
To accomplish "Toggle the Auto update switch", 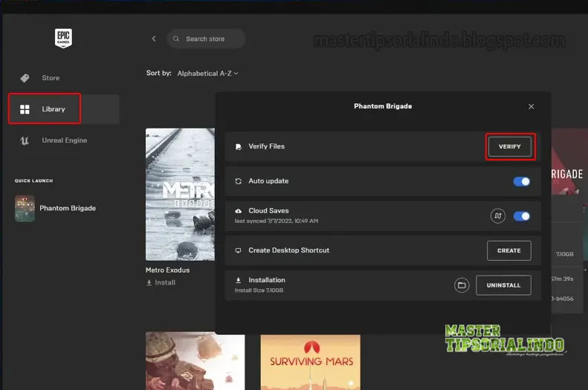I will (522, 181).
